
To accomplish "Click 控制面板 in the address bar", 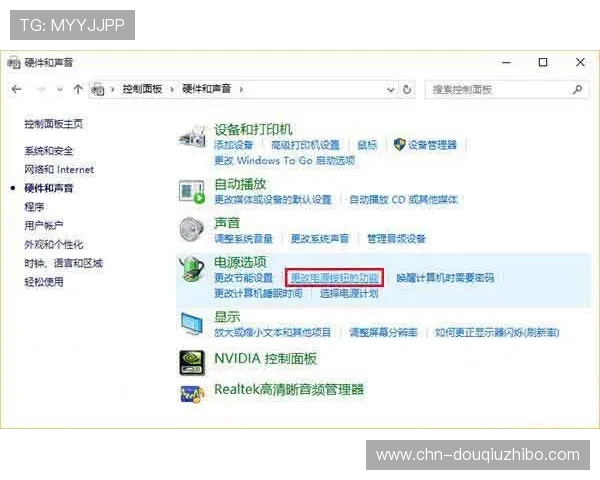I will 142,89.
